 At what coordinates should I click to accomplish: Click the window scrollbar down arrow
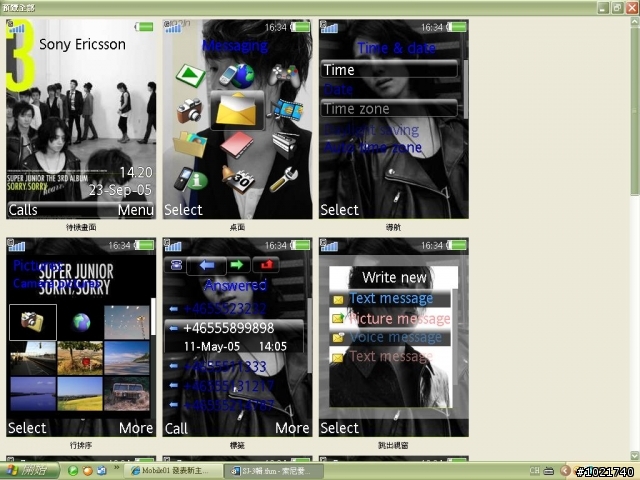coord(635,455)
